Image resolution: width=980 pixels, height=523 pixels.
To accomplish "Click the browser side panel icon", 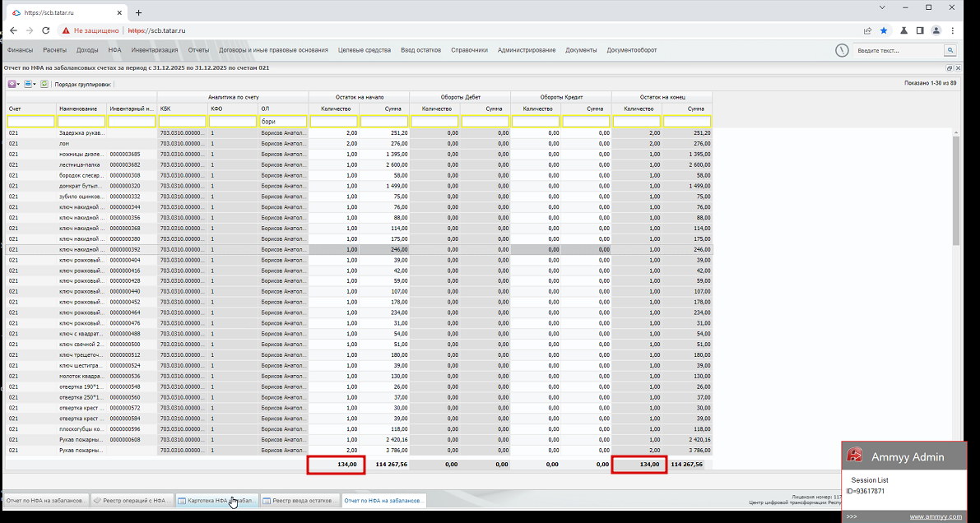I will pos(919,30).
